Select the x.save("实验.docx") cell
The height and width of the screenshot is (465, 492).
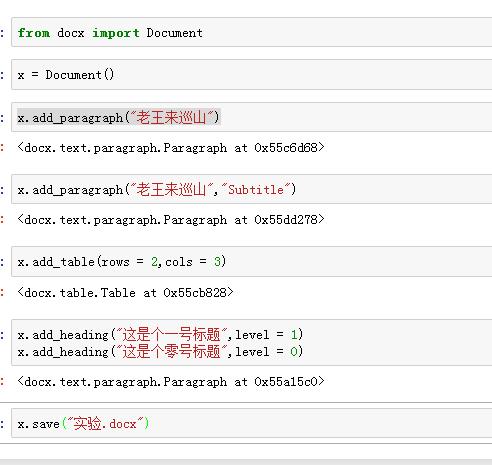click(252, 423)
